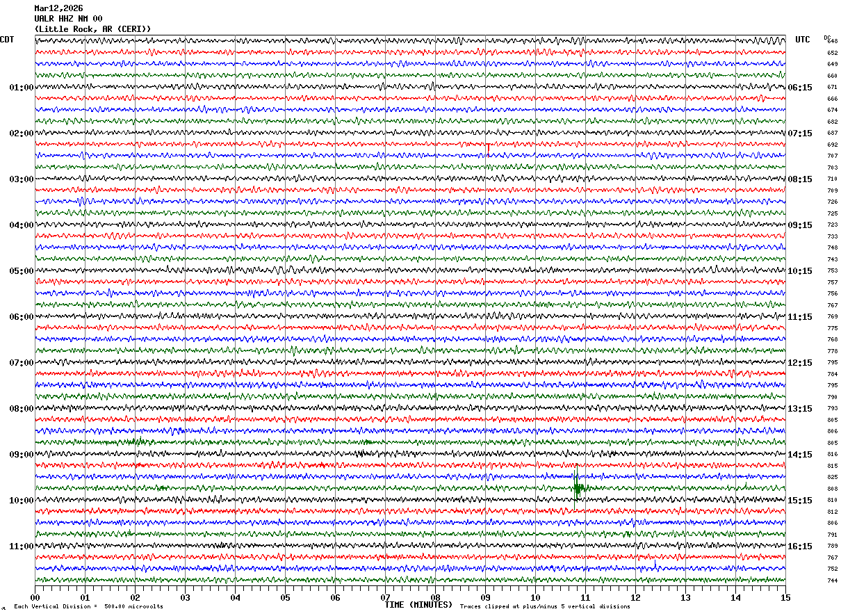Select the 01:00 CDT time label
The width and height of the screenshot is (841, 616).
point(21,88)
